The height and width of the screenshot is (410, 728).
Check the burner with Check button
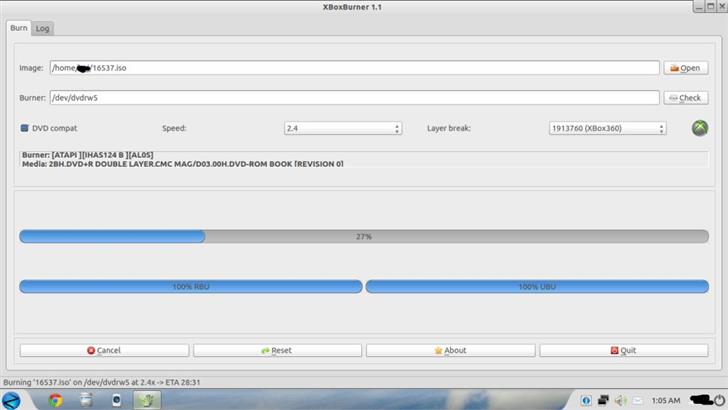coord(686,98)
